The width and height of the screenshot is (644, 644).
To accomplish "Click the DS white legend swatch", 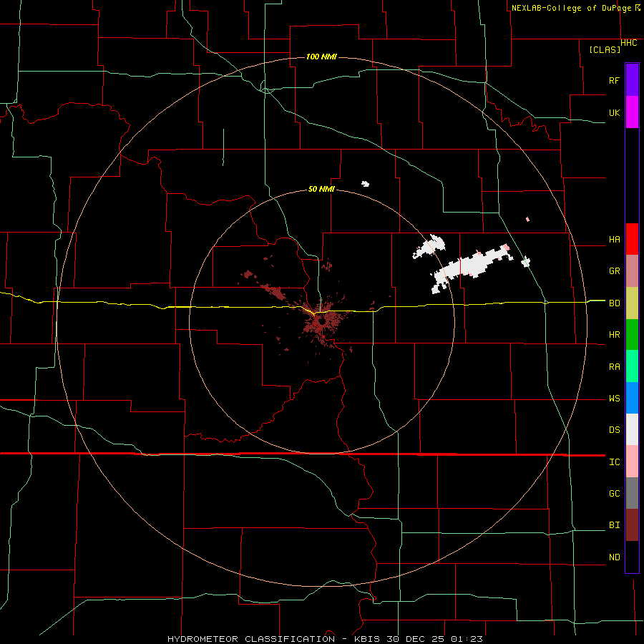I will click(x=632, y=429).
